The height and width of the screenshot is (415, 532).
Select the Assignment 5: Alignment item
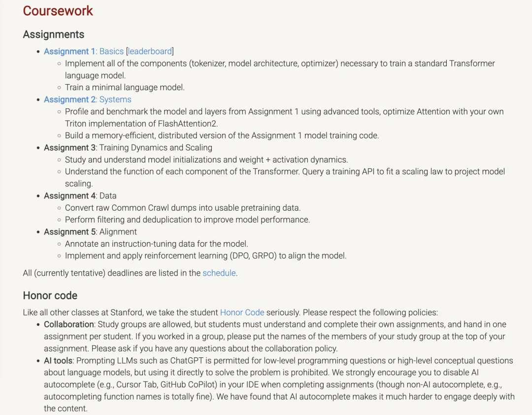pyautogui.click(x=90, y=232)
